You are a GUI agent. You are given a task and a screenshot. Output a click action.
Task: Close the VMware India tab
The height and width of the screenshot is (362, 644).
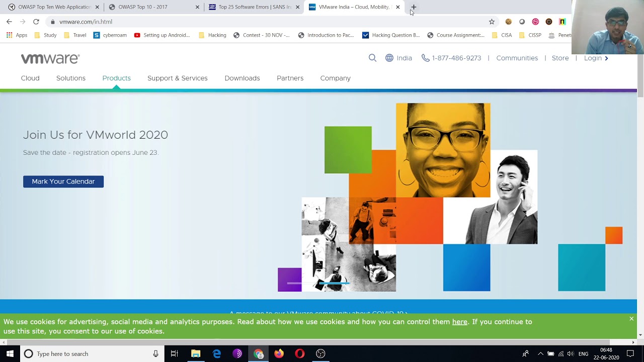coord(397,7)
